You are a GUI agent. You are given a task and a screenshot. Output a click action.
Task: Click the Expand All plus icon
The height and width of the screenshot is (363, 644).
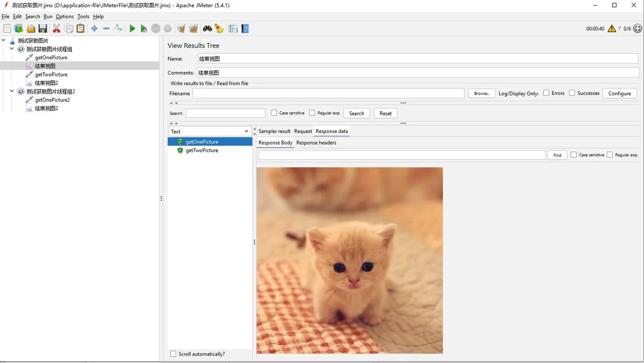click(94, 29)
